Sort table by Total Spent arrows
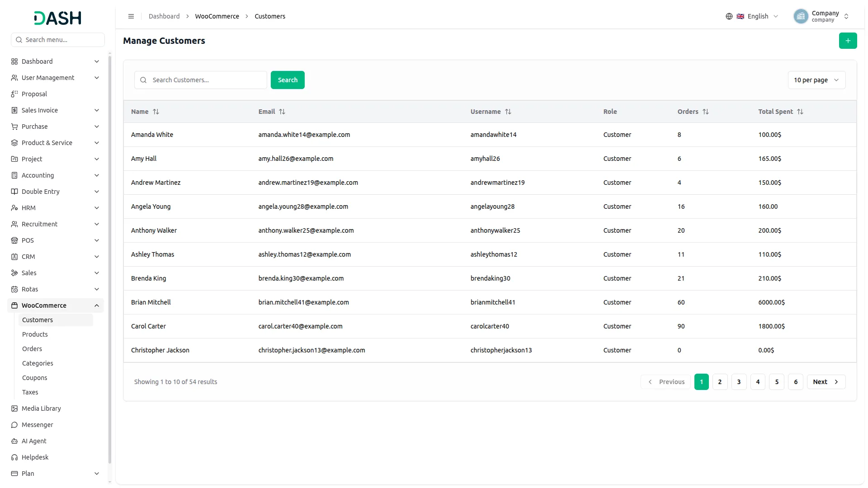Viewport: 868px width, 488px height. tap(800, 112)
